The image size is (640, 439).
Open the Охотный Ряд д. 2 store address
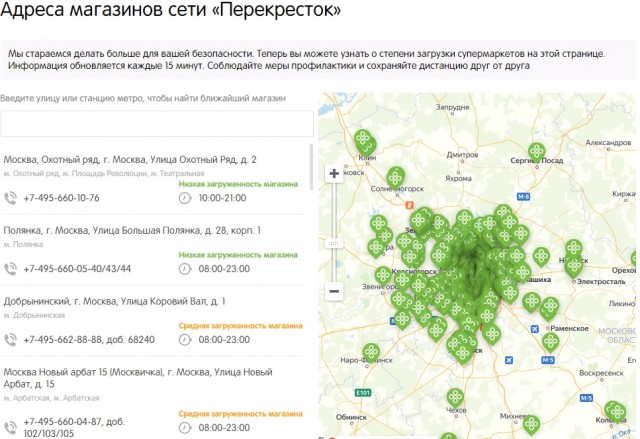tap(130, 160)
